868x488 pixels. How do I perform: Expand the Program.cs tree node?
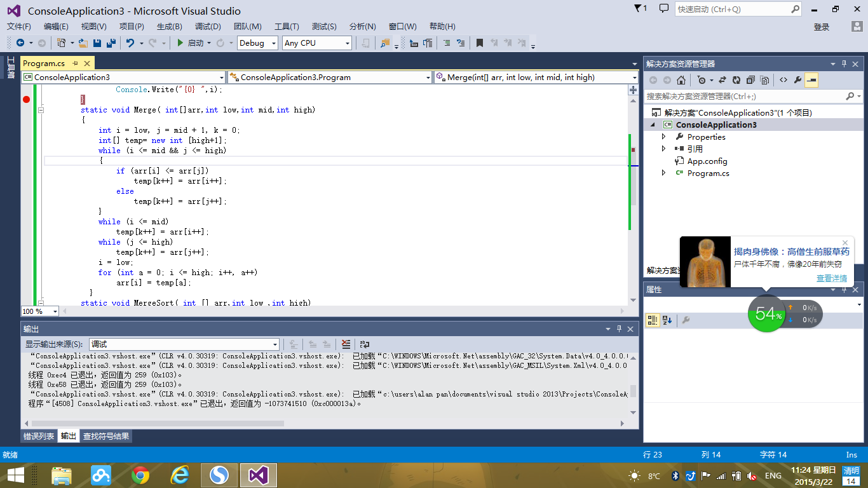point(664,173)
